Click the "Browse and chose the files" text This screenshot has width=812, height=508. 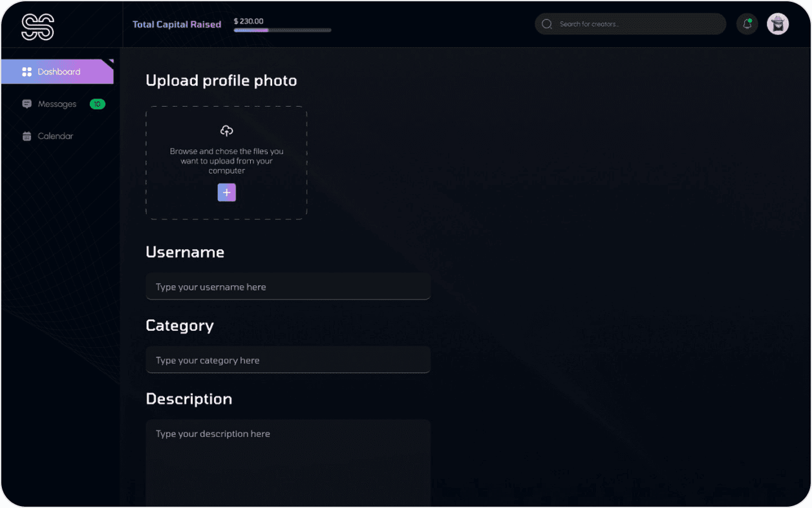pos(226,161)
